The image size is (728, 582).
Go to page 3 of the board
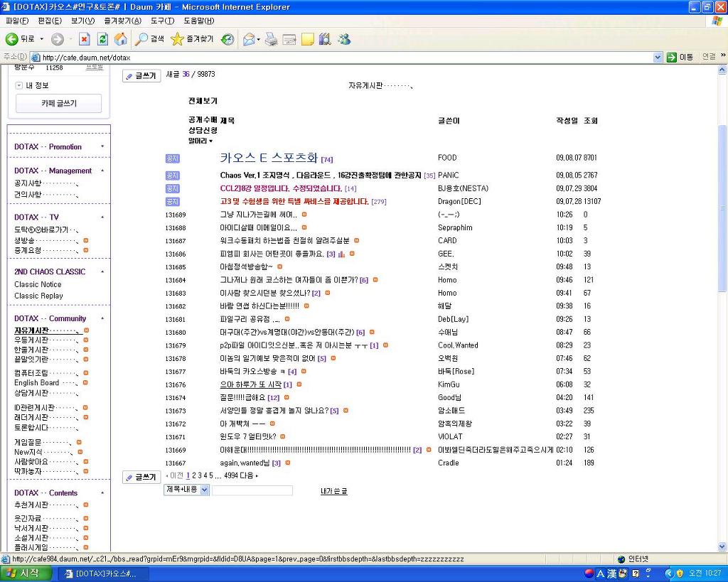point(200,475)
